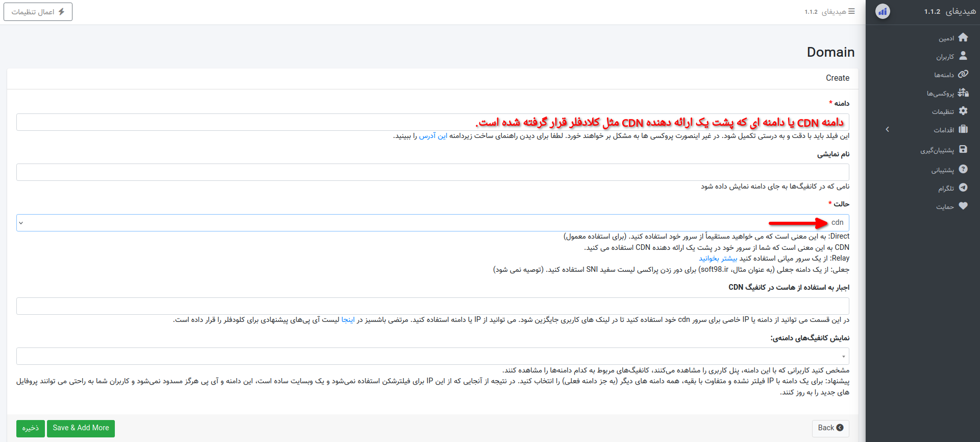Click the user icon beside کاربران
Image resolution: width=980 pixels, height=442 pixels.
tap(963, 56)
